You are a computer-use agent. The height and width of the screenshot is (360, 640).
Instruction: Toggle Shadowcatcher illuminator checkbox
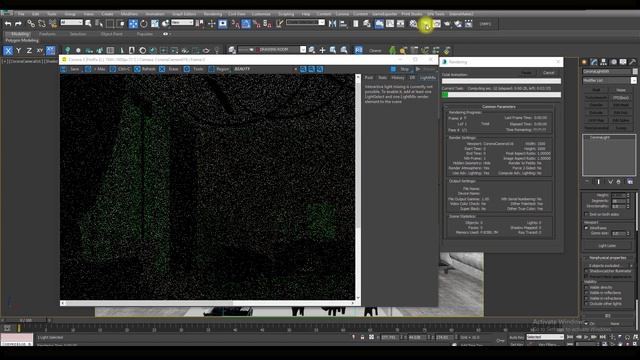point(587,271)
